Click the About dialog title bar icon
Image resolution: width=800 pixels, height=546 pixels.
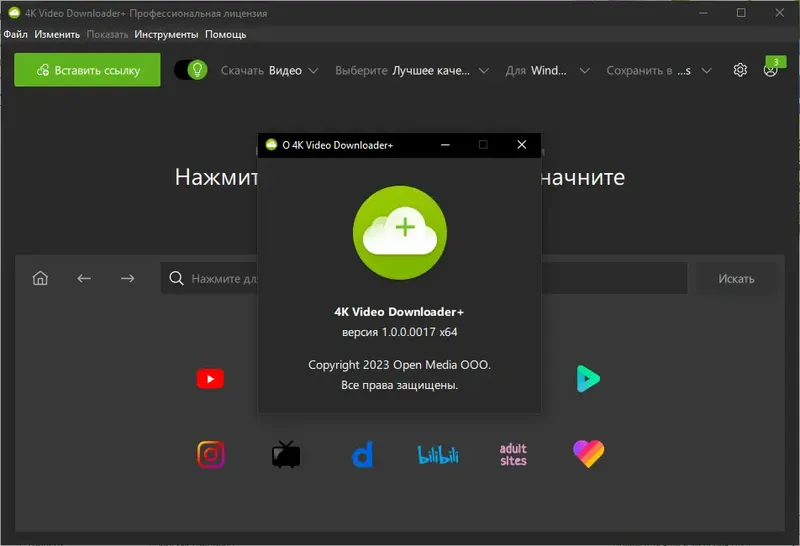[271, 145]
